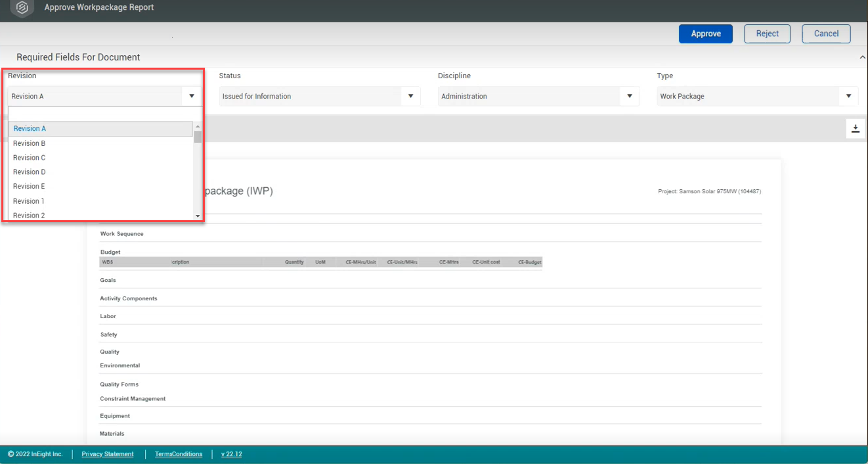Select Revision 2 in the list
Viewport: 868px width, 464px height.
[x=100, y=215]
